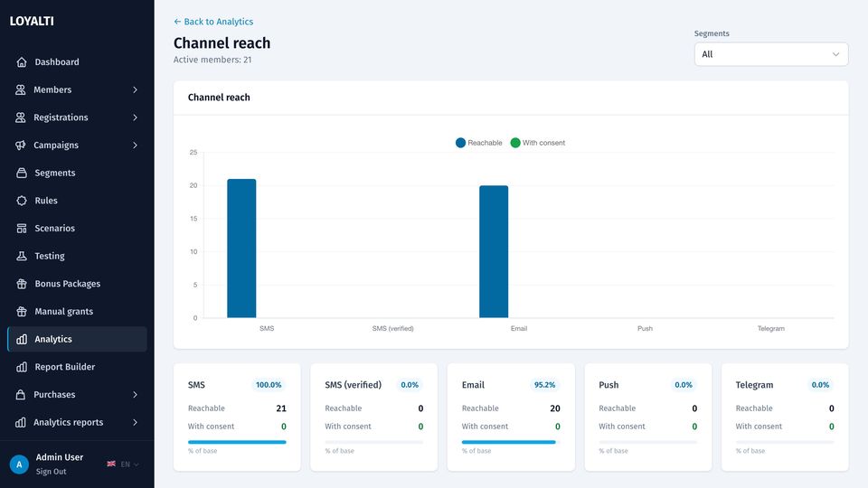Click the Rules puzzle icon

coord(22,201)
